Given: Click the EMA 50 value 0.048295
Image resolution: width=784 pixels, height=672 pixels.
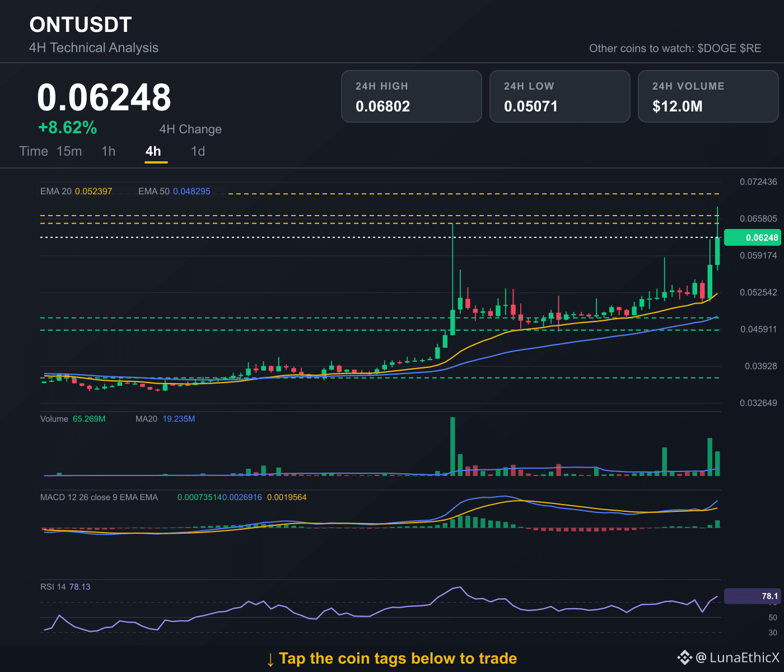Looking at the screenshot, I should pos(192,191).
